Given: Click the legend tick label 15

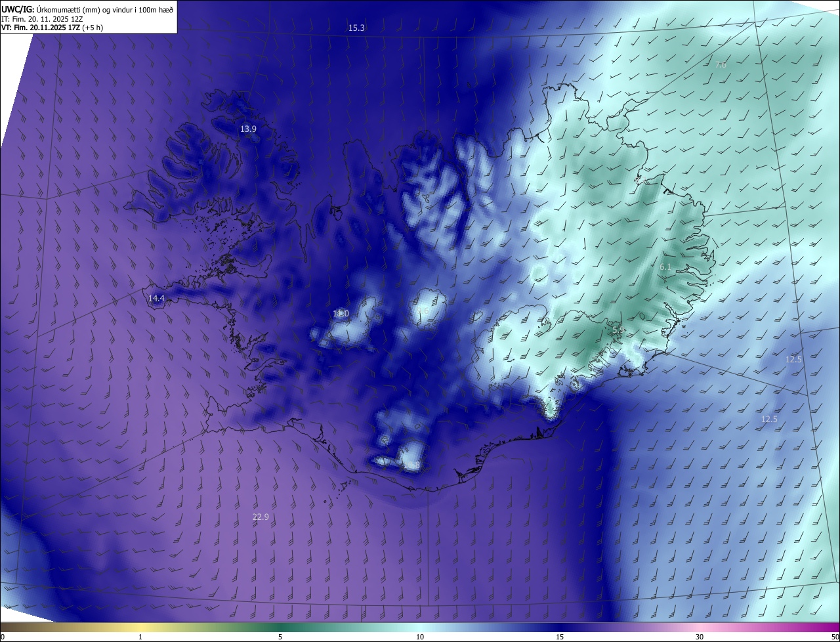Looking at the screenshot, I should 560,637.
